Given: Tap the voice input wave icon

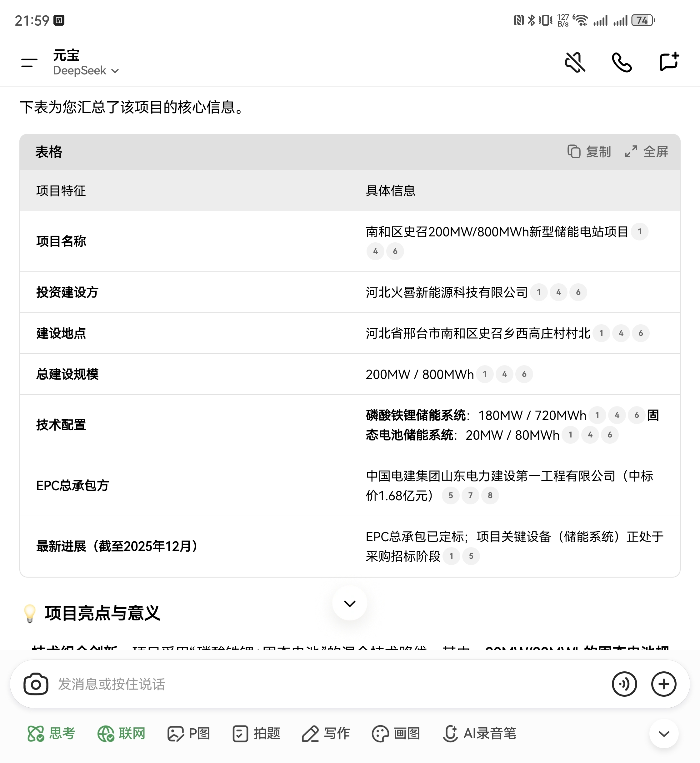Looking at the screenshot, I should (624, 684).
